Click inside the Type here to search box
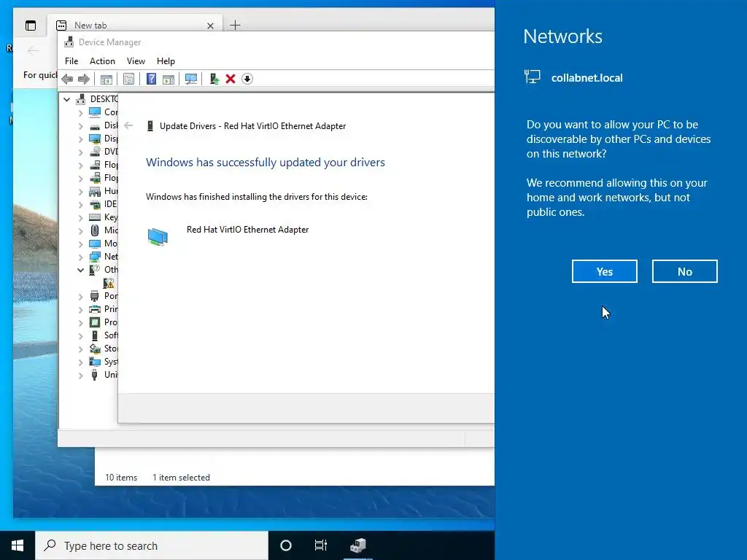Image resolution: width=747 pixels, height=560 pixels. click(152, 545)
